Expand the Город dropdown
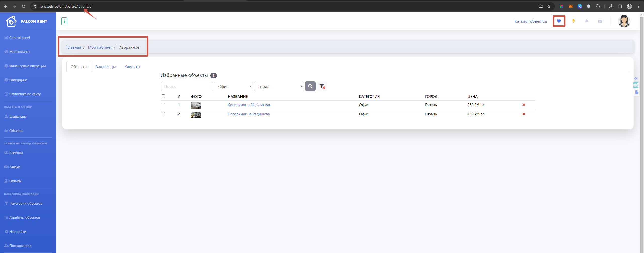The image size is (644, 253). click(279, 86)
